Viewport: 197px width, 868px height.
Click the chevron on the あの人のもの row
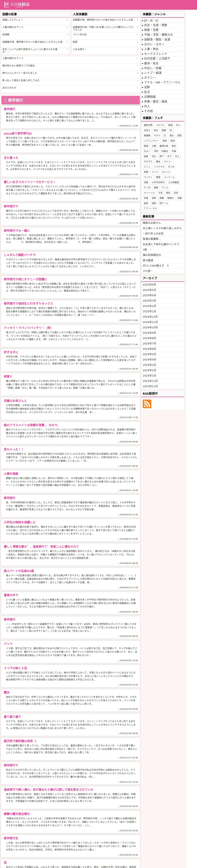[138, 88]
